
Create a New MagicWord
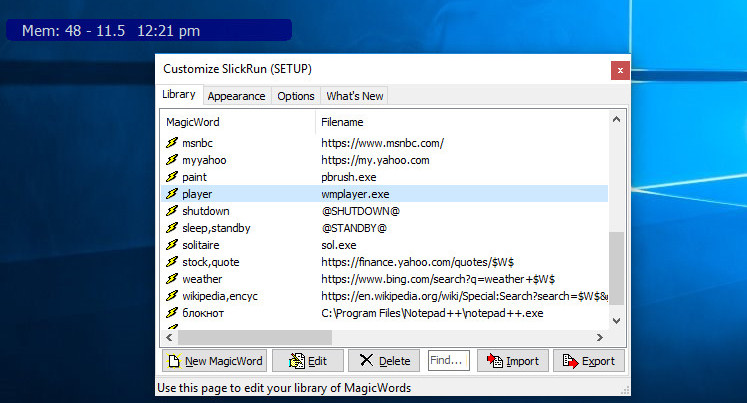pyautogui.click(x=213, y=361)
